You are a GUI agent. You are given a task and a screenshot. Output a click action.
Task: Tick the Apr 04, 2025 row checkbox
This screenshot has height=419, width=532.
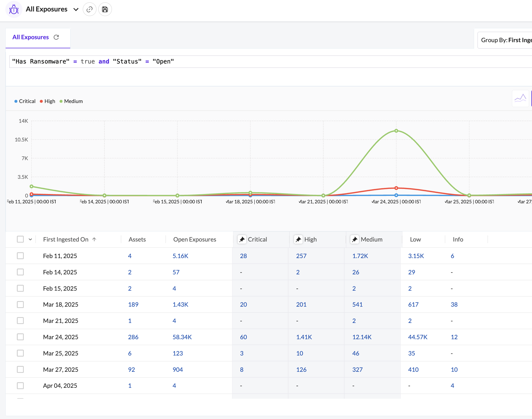click(20, 386)
